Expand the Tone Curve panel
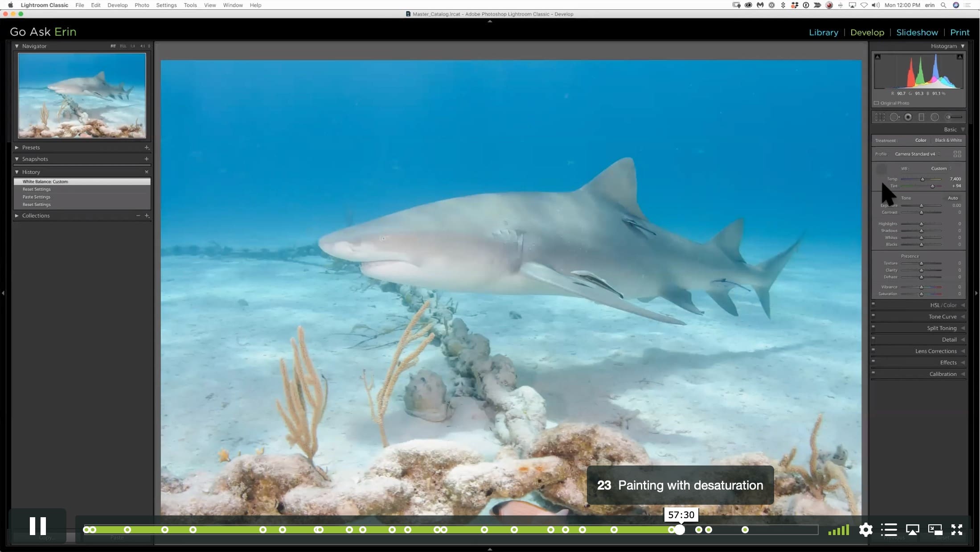The width and height of the screenshot is (980, 552). 963,317
